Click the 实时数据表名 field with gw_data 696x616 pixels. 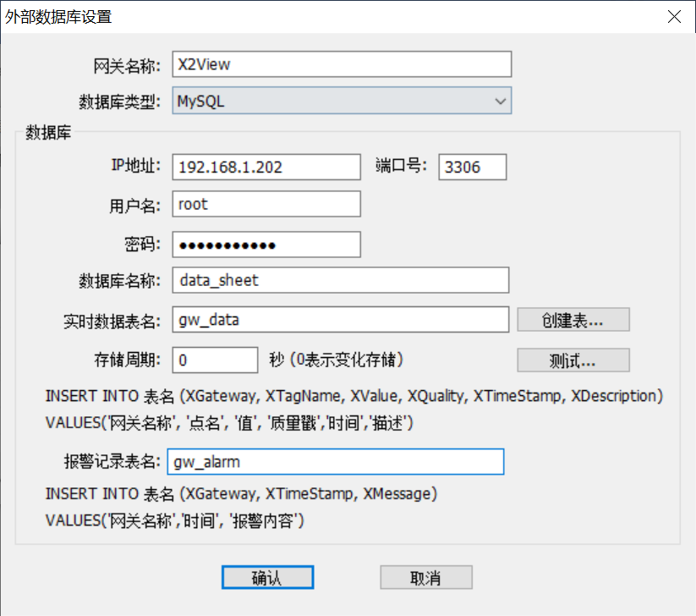341,319
